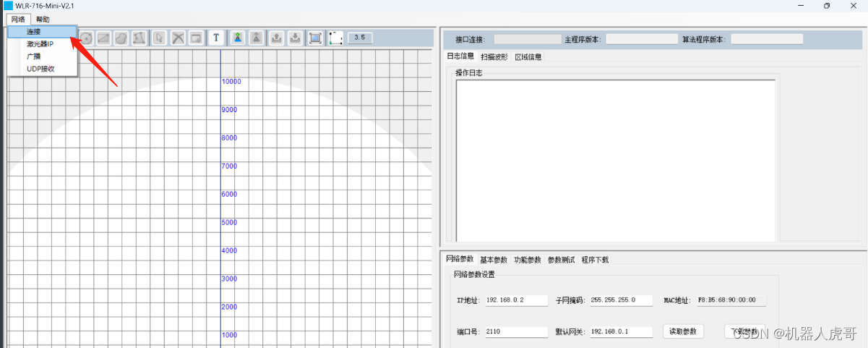868x348 pixels.
Task: Click the gray laser scan icon
Action: 255,38
